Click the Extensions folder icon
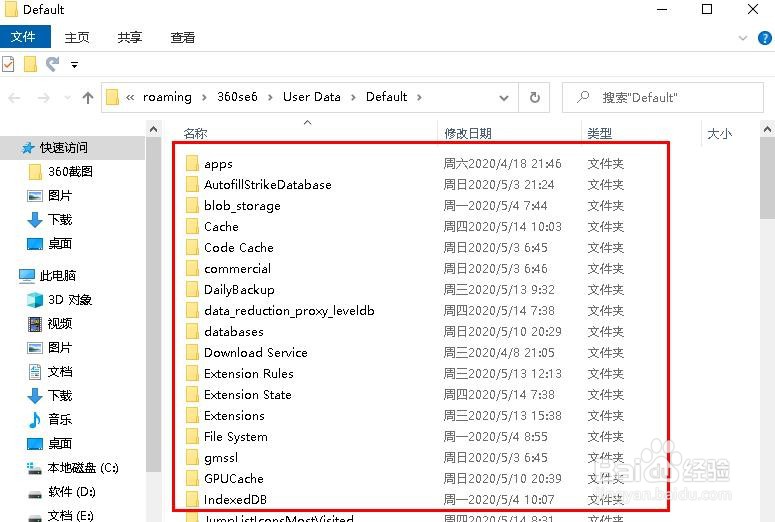Screen dimensions: 775x522 coord(192,416)
